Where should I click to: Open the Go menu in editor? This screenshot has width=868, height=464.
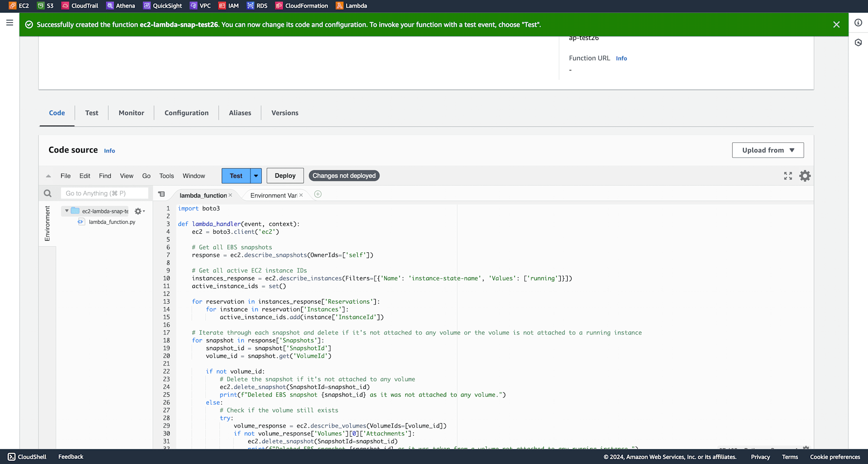coord(146,176)
